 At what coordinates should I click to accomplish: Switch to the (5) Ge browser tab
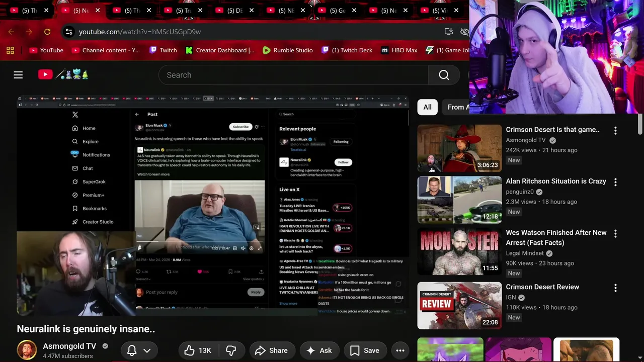click(338, 11)
